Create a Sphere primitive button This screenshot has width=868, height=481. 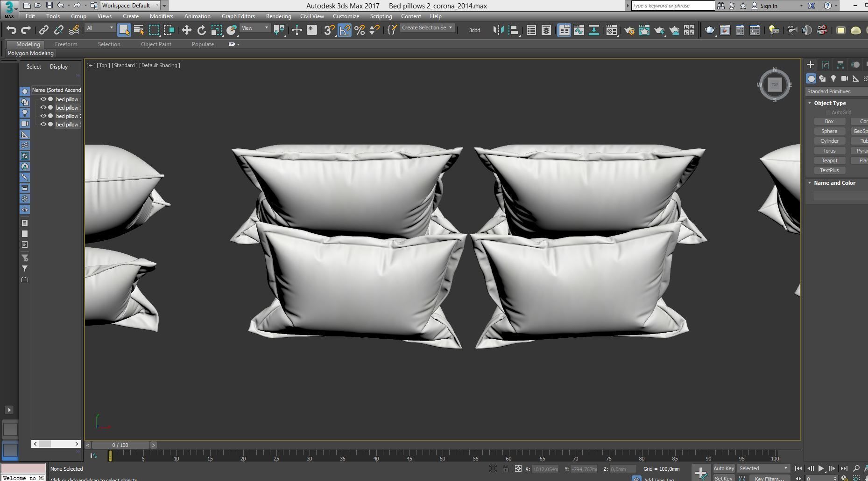point(829,131)
